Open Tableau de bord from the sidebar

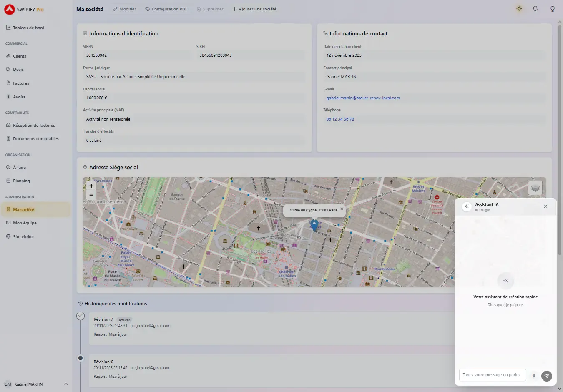(x=8, y=28)
